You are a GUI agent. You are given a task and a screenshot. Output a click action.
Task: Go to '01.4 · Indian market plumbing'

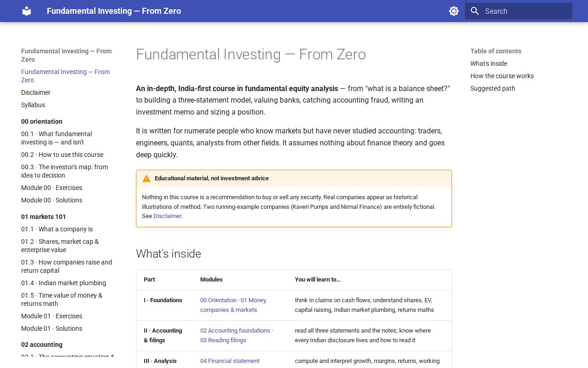[x=63, y=283]
